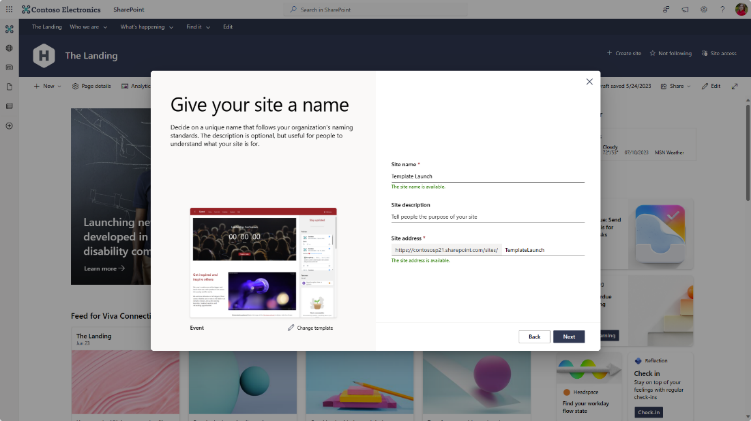Open the help question mark icon

722,9
